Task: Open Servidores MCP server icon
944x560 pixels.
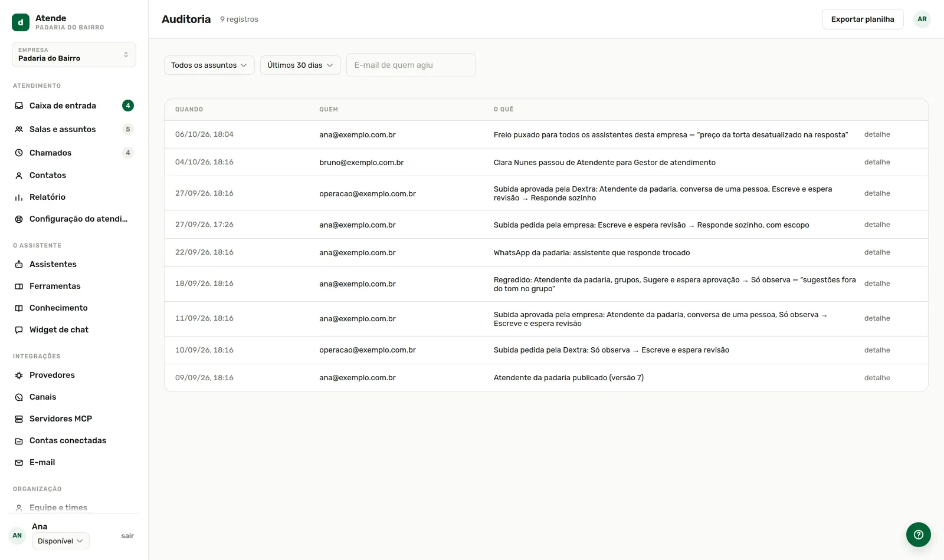Action: [19, 419]
